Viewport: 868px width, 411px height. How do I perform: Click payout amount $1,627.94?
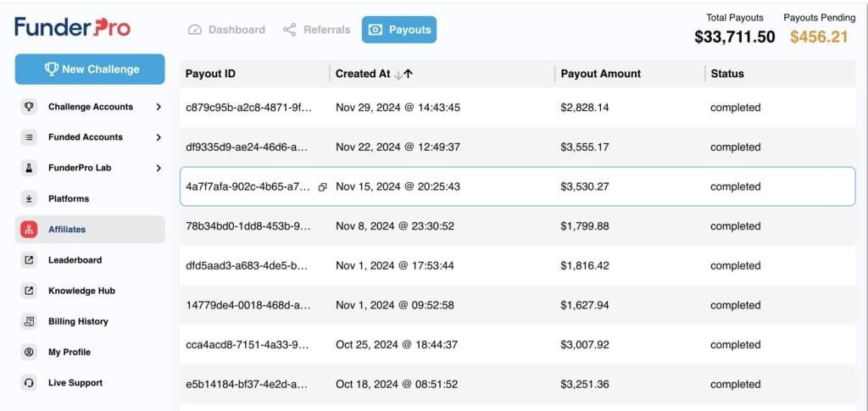(585, 305)
